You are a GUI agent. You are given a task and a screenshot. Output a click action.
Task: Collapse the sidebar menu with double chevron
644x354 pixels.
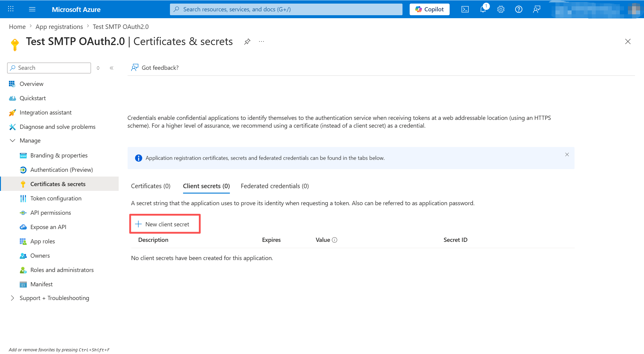point(112,68)
